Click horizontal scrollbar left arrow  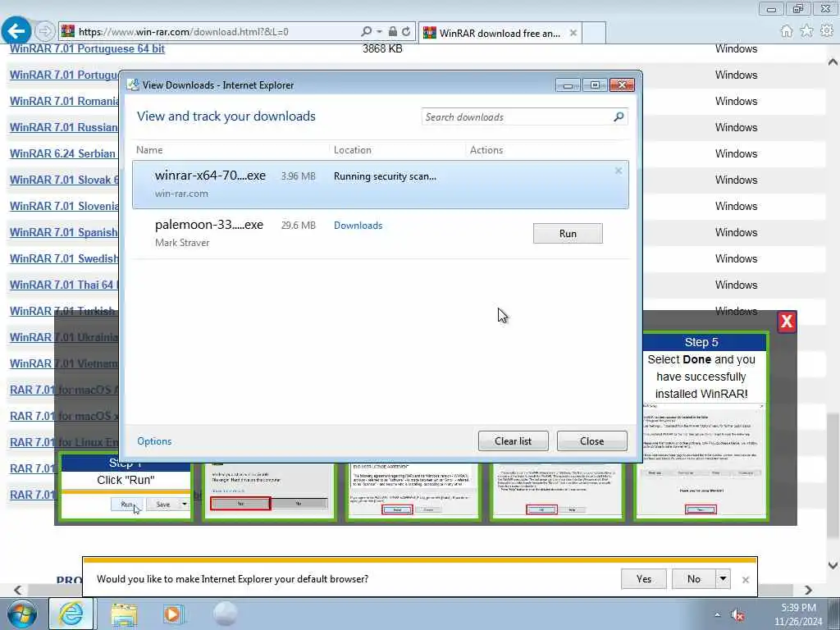click(x=18, y=590)
